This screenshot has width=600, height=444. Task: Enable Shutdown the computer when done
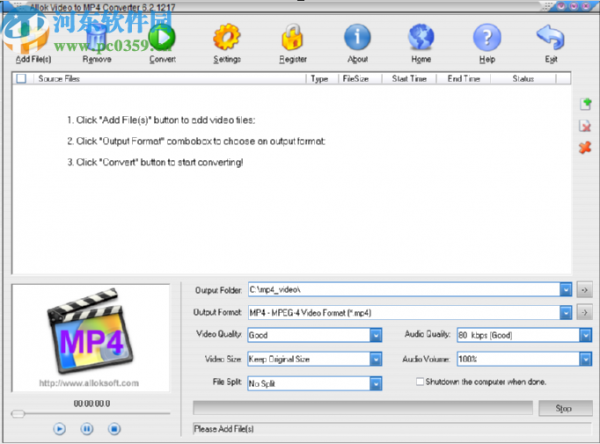420,382
